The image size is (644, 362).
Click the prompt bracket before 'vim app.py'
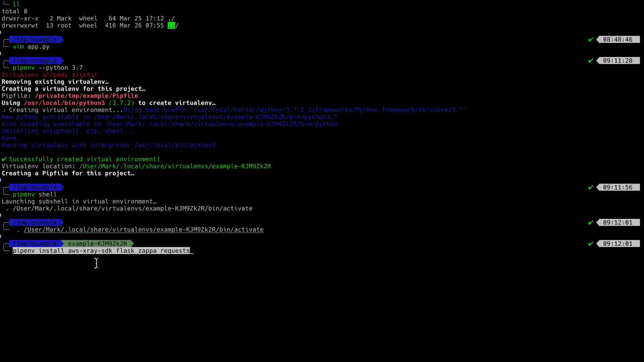6,44
